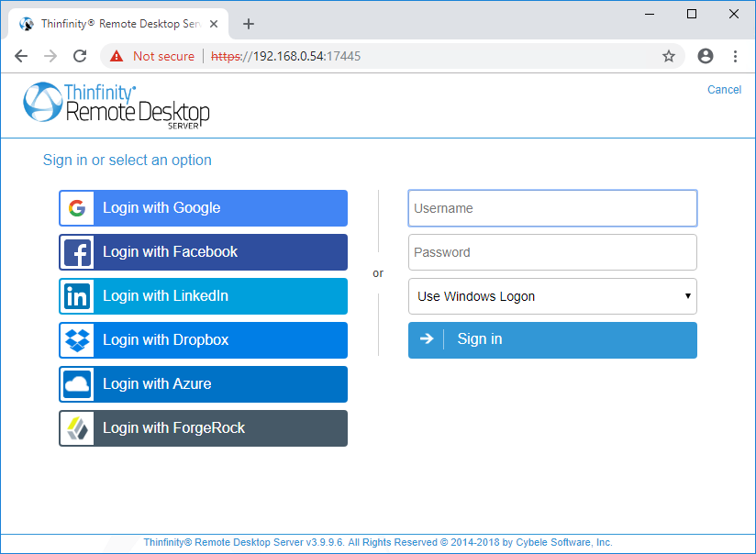756x554 pixels.
Task: Login with LinkedIn
Action: pos(203,296)
